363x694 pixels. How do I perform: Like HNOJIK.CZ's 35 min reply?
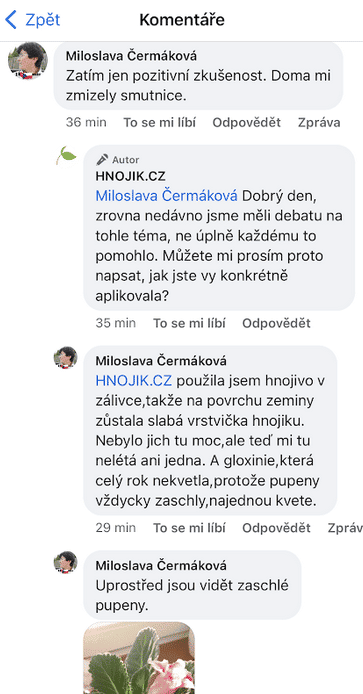(x=189, y=323)
